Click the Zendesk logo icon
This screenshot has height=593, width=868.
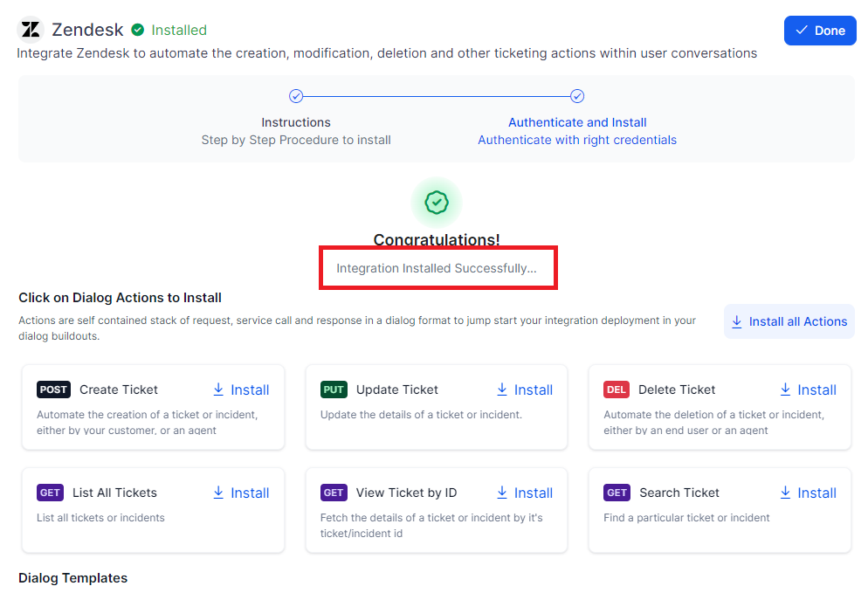[31, 30]
